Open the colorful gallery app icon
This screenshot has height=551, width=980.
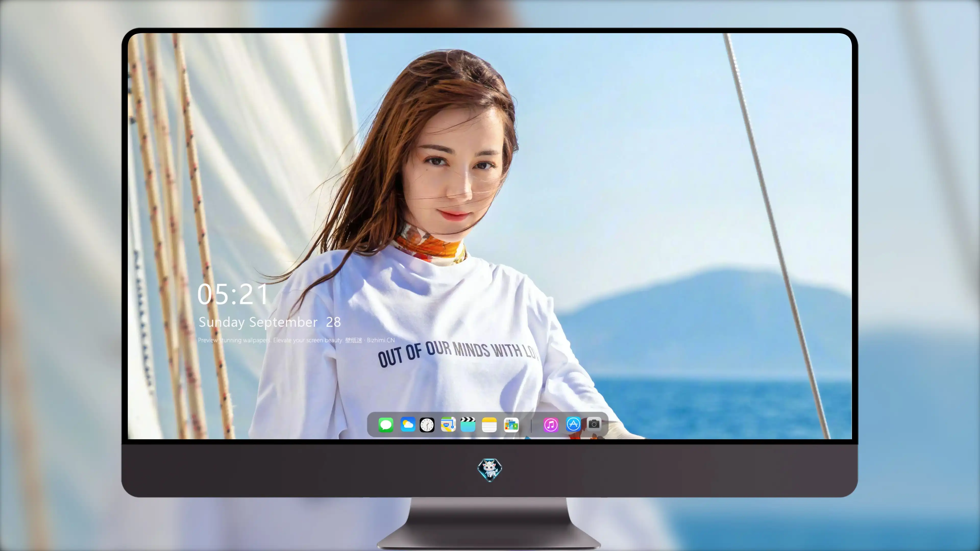(511, 425)
